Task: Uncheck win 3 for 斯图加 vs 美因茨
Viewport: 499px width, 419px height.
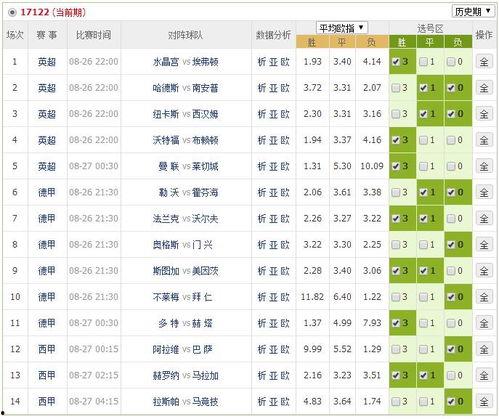Action: tap(396, 271)
